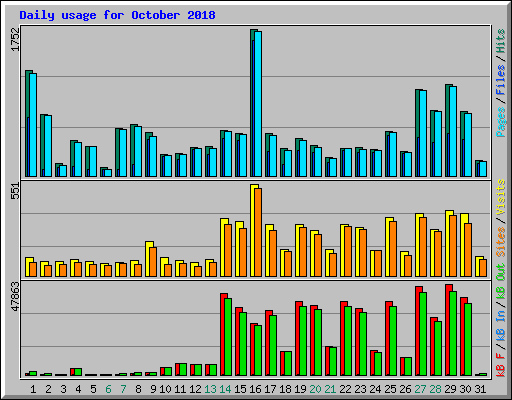This screenshot has height=400, width=512.
Task: Click the green kB bar for day 22
Action: coord(348,341)
